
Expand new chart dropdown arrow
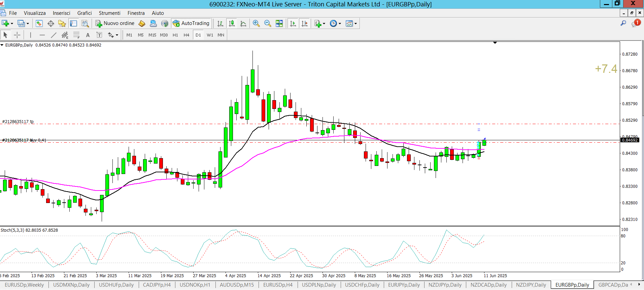click(12, 24)
